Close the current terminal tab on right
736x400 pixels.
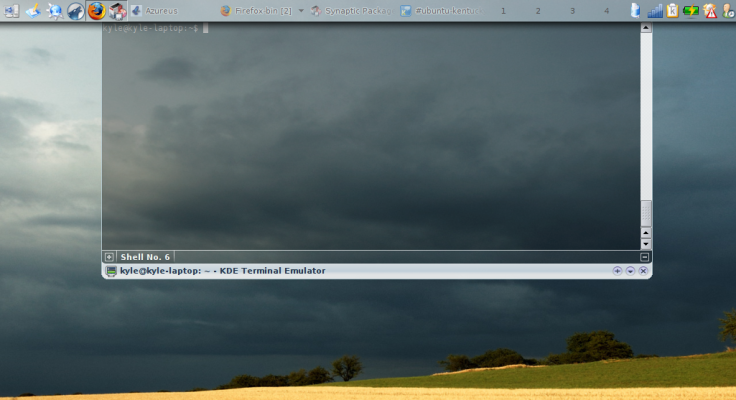[x=645, y=257]
